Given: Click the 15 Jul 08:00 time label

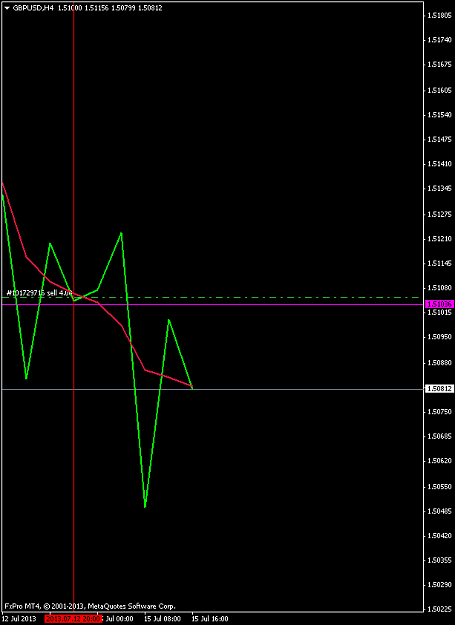Looking at the screenshot, I should (162, 619).
